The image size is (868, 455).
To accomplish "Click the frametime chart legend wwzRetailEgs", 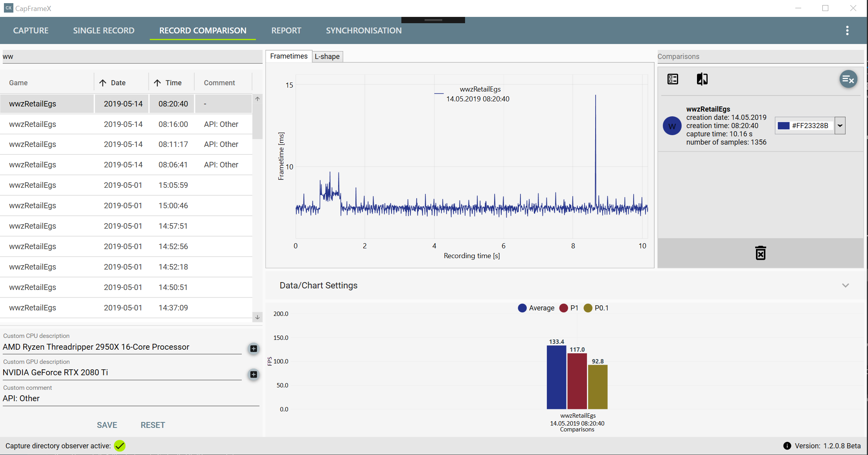I will 472,94.
